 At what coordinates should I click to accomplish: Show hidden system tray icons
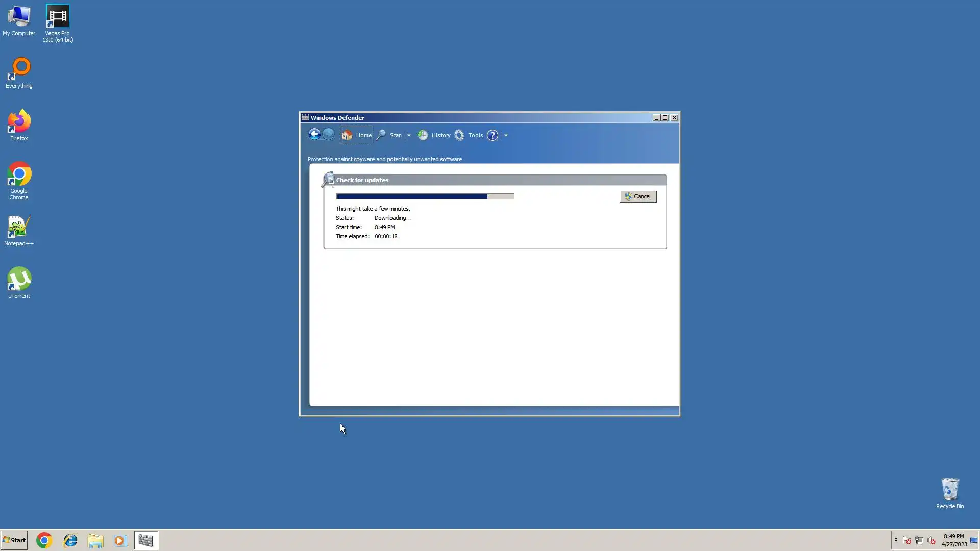point(896,540)
